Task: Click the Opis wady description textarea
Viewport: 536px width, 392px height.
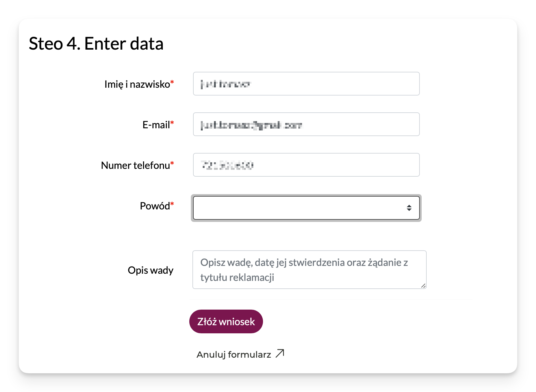Action: click(x=309, y=270)
